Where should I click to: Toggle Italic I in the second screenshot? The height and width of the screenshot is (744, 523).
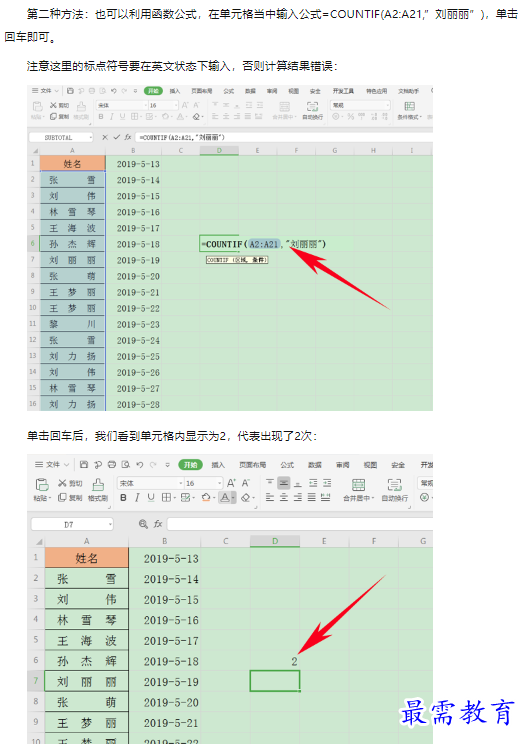(137, 497)
